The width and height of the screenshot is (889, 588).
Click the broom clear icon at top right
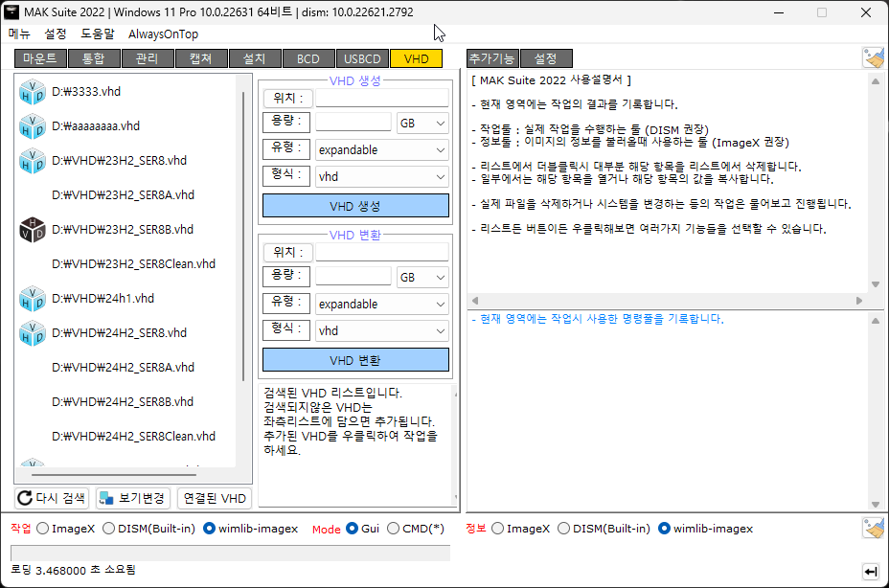(x=873, y=57)
